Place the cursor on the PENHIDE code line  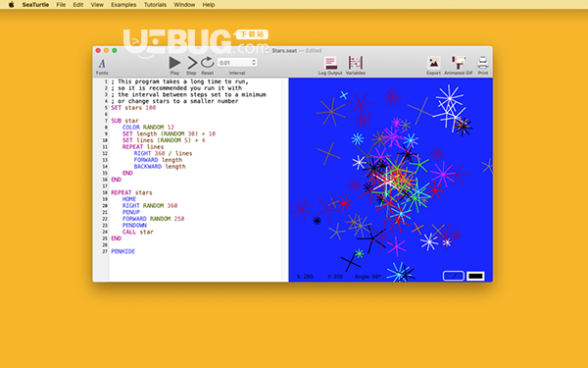pos(123,251)
